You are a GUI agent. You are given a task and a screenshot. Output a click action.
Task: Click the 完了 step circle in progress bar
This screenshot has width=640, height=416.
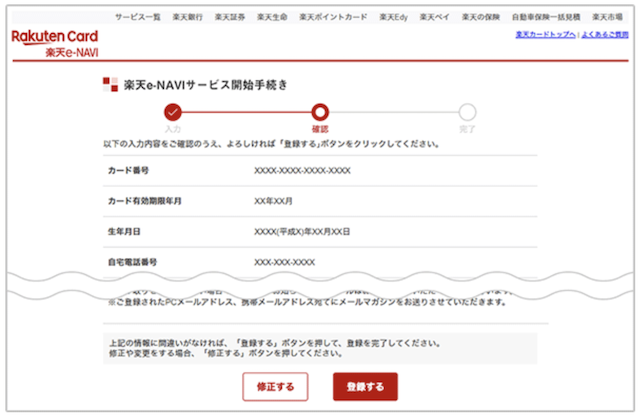click(467, 112)
